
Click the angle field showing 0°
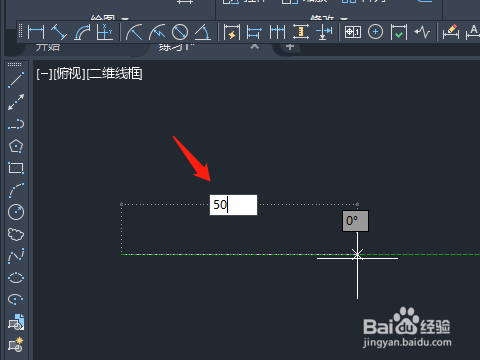[x=355, y=221]
